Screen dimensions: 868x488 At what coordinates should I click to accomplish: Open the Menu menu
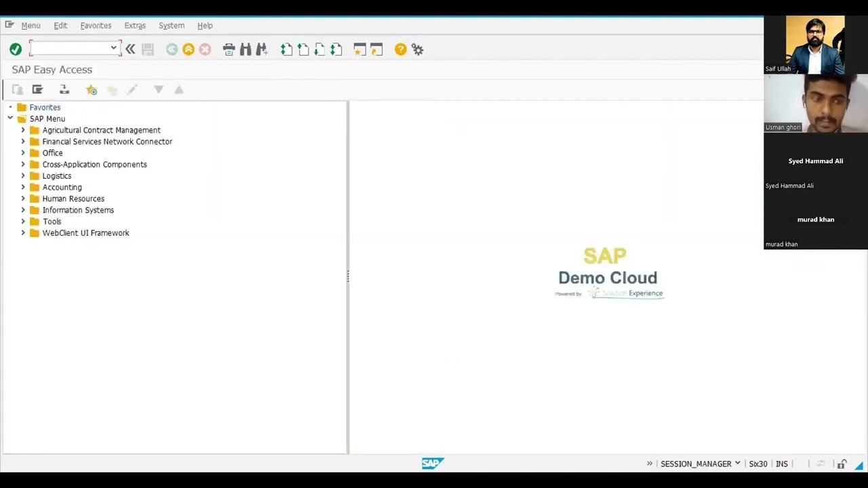point(31,25)
